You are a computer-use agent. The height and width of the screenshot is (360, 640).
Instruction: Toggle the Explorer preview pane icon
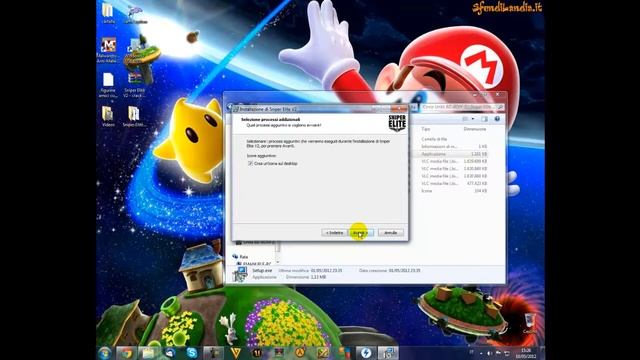pos(484,119)
